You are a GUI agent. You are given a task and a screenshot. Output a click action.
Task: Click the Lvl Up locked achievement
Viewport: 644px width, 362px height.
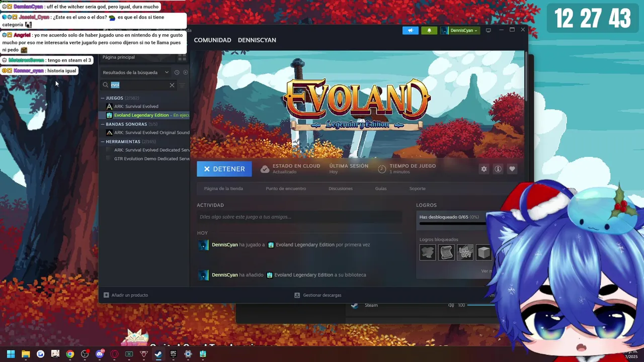coord(465,252)
